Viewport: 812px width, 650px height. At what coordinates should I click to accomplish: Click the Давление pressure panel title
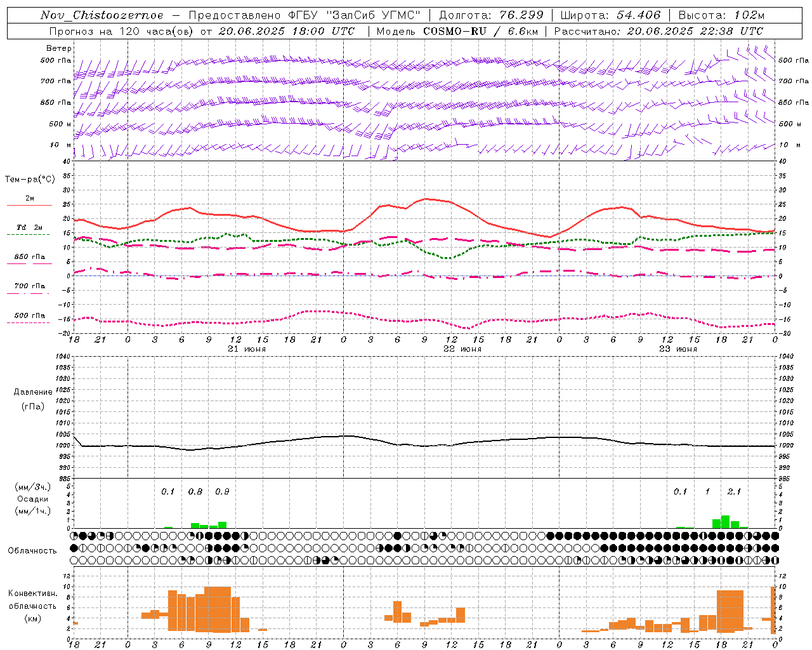[33, 392]
